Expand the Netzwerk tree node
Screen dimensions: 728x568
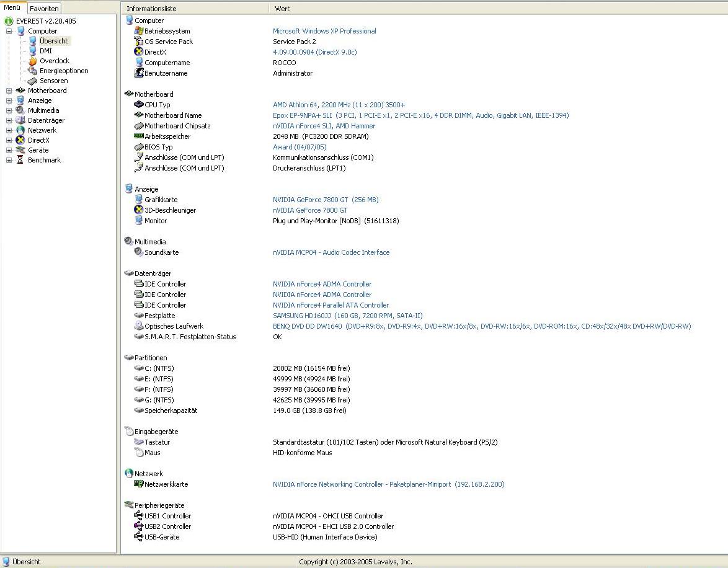[9, 130]
